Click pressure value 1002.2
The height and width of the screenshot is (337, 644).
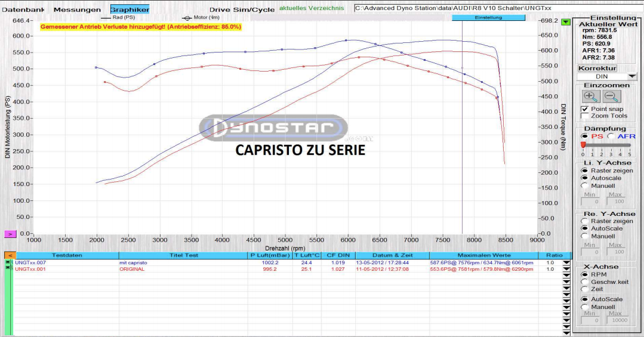pos(270,262)
